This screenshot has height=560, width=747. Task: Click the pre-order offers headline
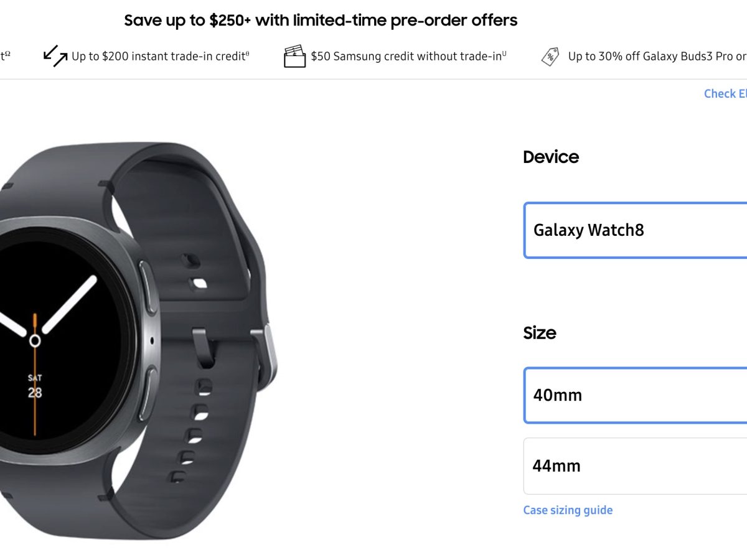click(321, 21)
